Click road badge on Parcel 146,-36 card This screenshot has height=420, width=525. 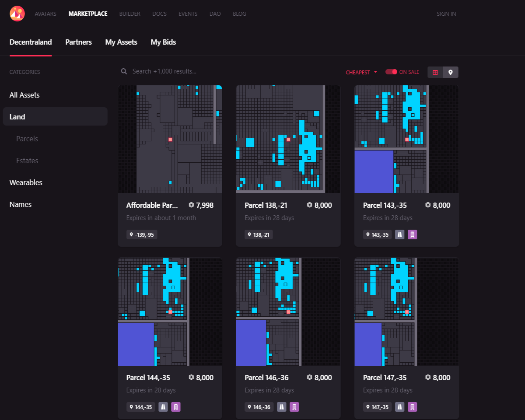(281, 407)
